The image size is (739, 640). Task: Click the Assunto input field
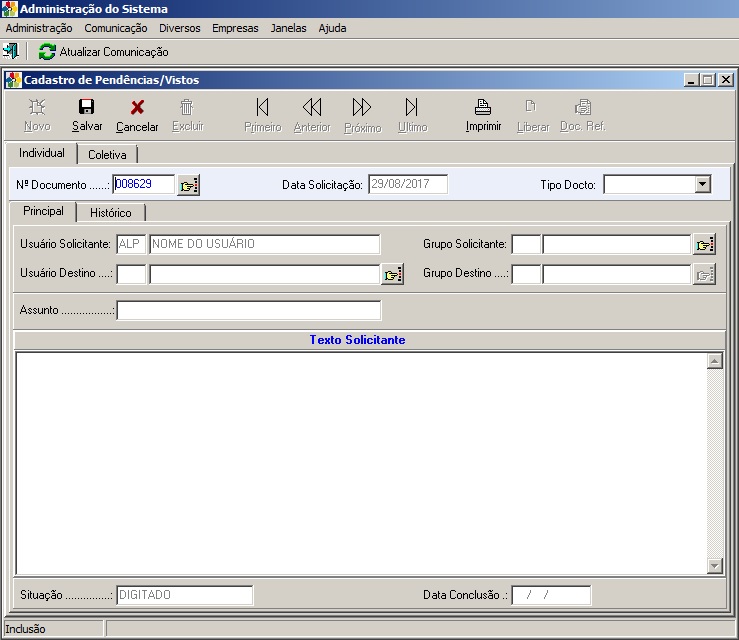248,311
